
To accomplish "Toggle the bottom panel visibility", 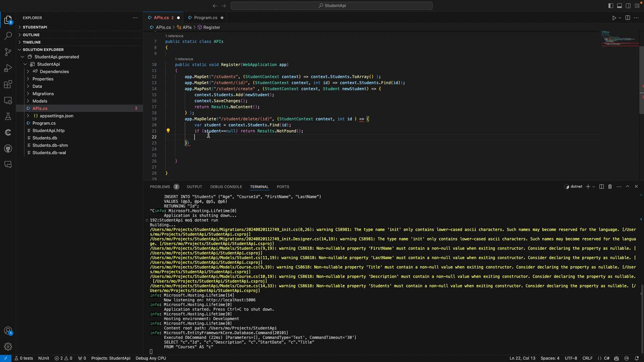I will click(x=620, y=6).
